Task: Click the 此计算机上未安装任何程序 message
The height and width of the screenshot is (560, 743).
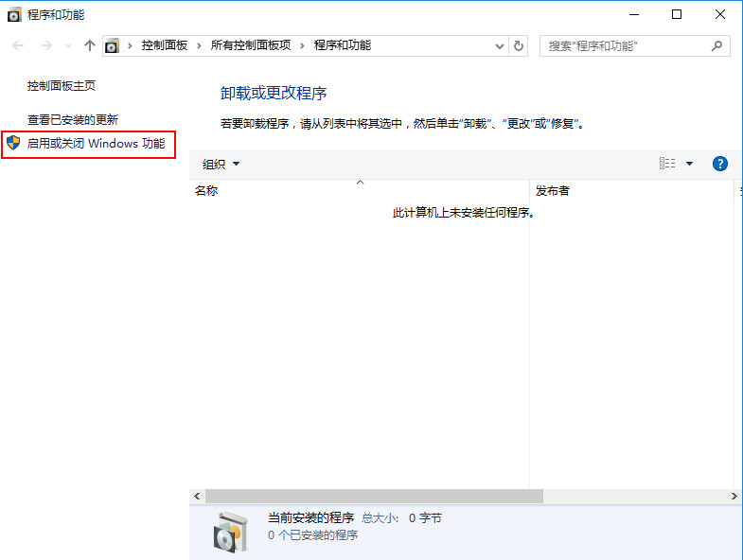Action: point(464,213)
